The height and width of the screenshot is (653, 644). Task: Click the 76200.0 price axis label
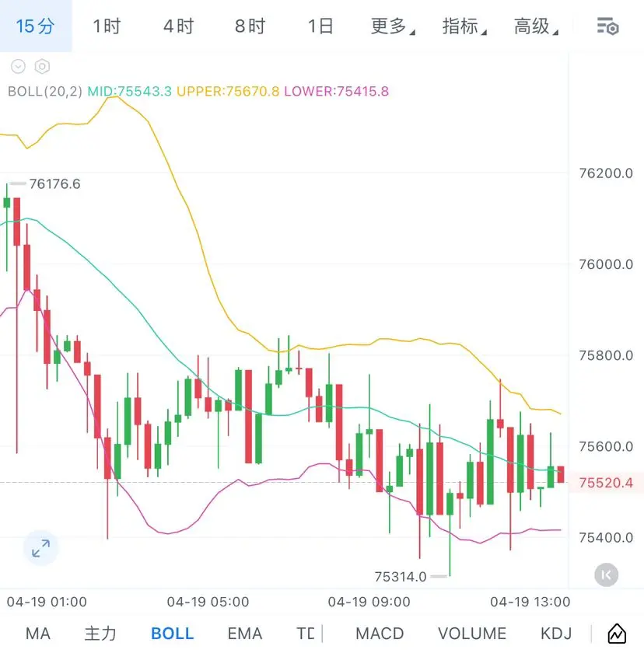(x=606, y=173)
